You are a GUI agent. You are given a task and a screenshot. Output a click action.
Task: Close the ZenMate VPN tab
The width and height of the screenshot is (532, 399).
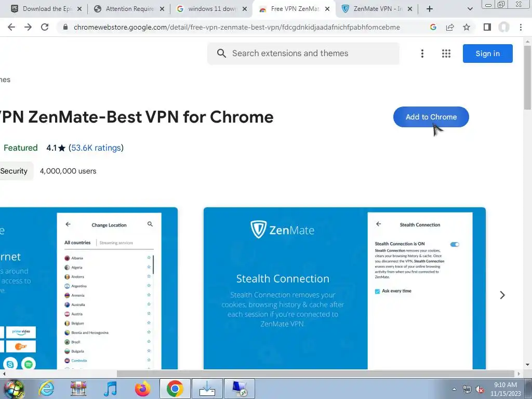point(410,9)
